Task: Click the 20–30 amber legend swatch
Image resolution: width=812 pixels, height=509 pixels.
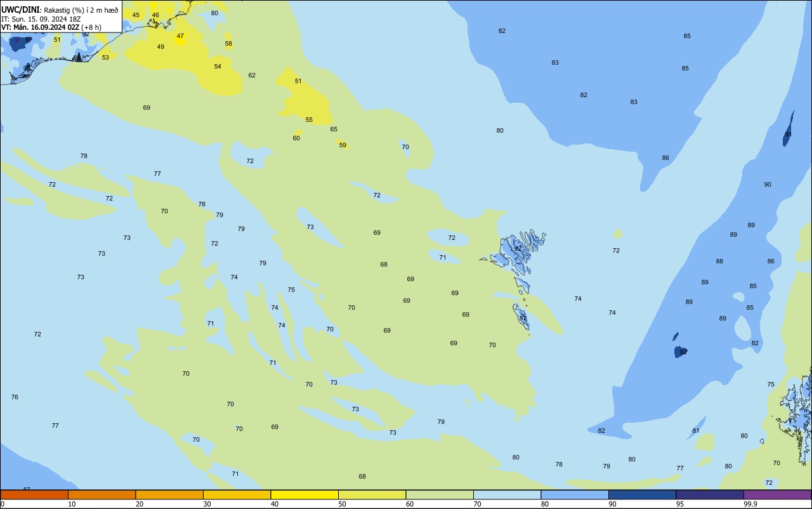Action: click(169, 494)
